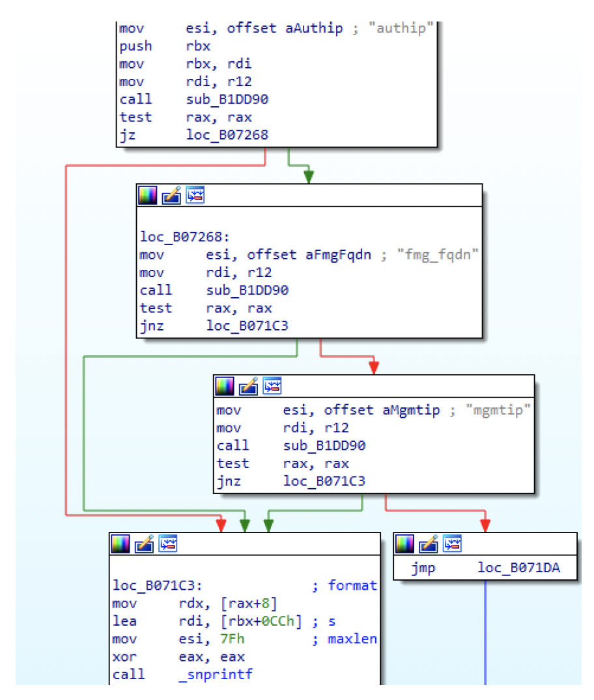
Task: Open the node color picker on the fmg_fqdn block
Action: 148,196
